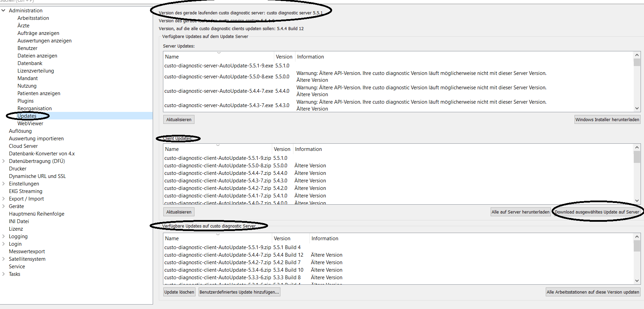Image resolution: width=644 pixels, height=309 pixels.
Task: Open Drucker entry
Action: click(x=17, y=169)
